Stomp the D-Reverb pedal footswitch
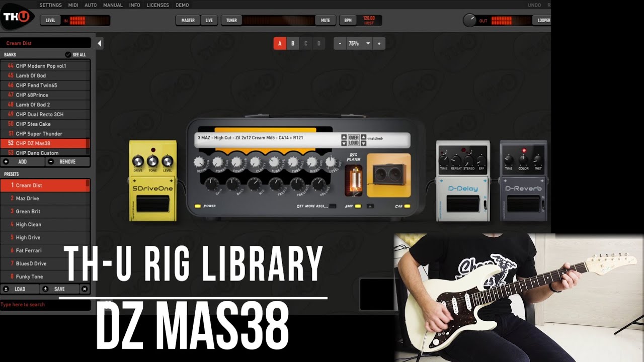The image size is (644, 362). point(523,204)
